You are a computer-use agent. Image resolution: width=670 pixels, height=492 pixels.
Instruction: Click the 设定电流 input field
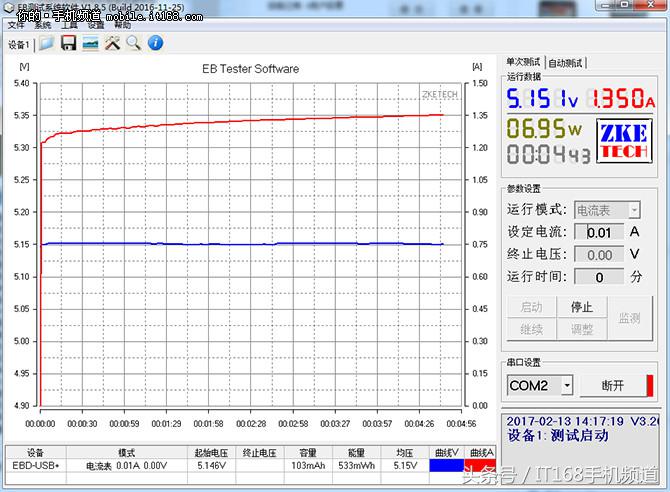[600, 232]
